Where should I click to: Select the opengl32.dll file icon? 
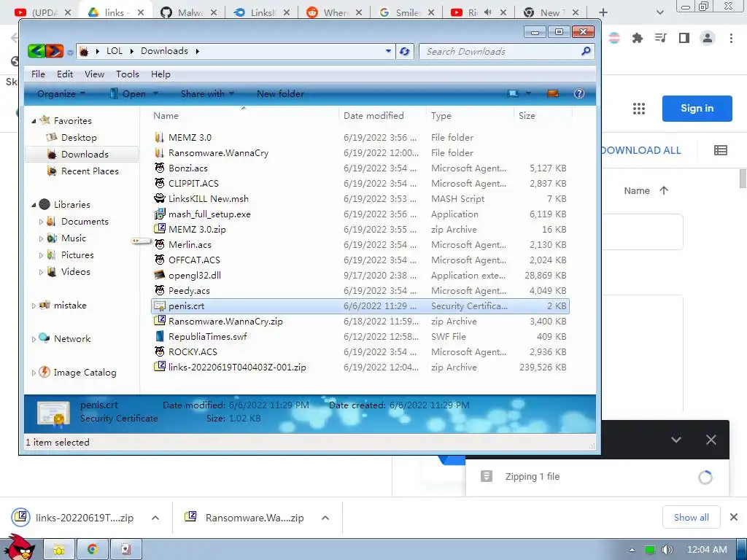[x=160, y=275]
